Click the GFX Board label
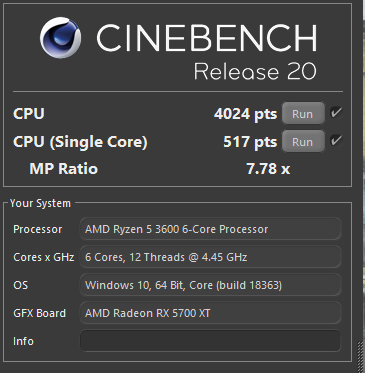The width and height of the screenshot is (365, 373). (x=39, y=313)
